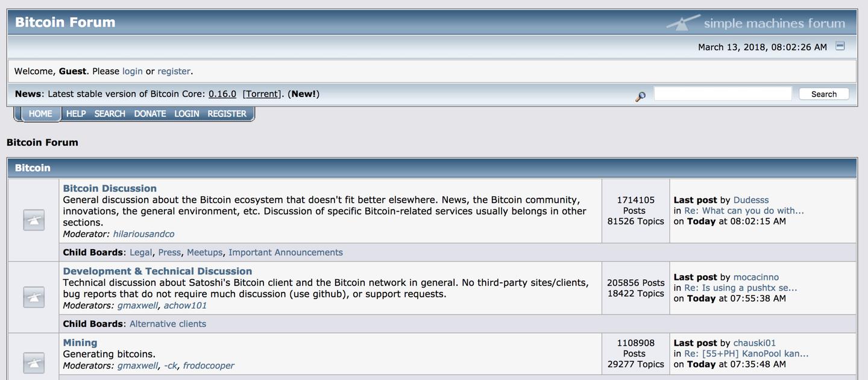View moderator gmaxwell's profile under Mining

pyautogui.click(x=137, y=366)
